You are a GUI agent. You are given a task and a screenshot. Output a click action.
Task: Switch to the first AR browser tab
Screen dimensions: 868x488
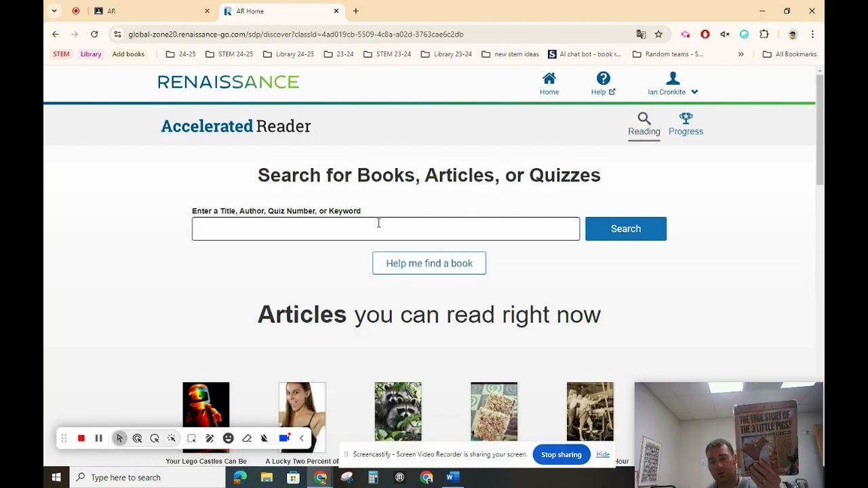click(151, 11)
